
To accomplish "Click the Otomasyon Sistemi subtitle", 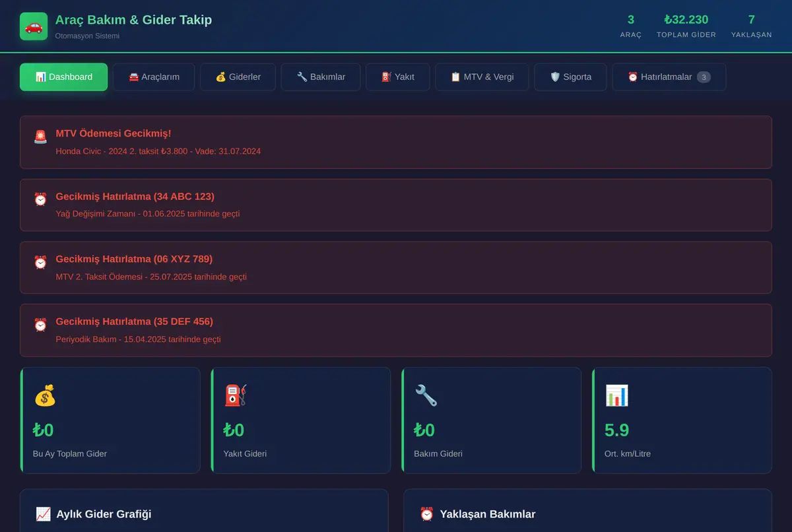I will click(87, 36).
